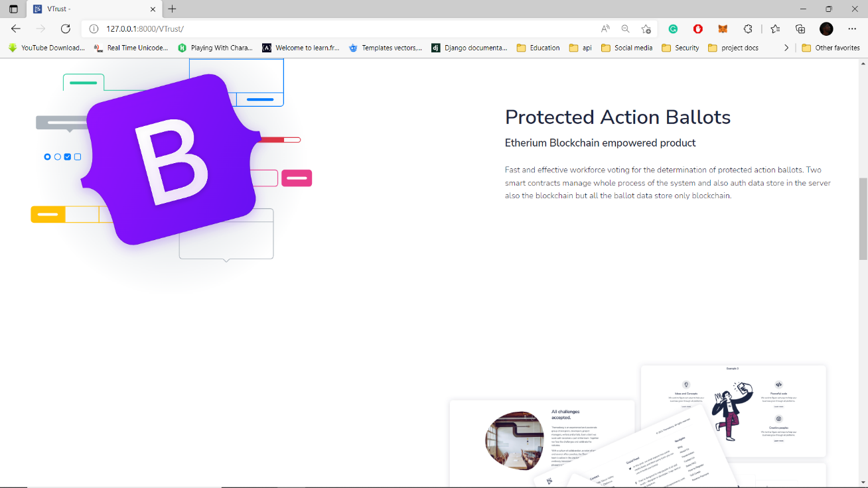
Task: Click Etherium Blockchain empowered product subtitle
Action: 600,143
